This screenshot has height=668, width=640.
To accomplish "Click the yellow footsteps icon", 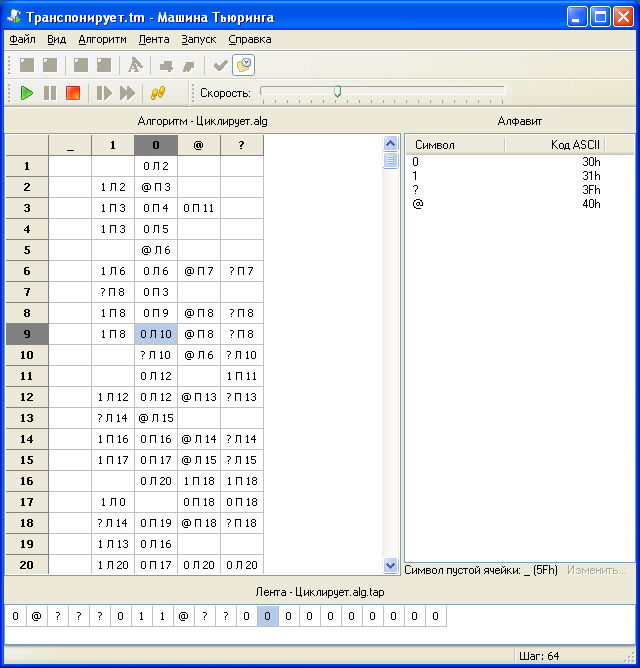I will pos(158,92).
